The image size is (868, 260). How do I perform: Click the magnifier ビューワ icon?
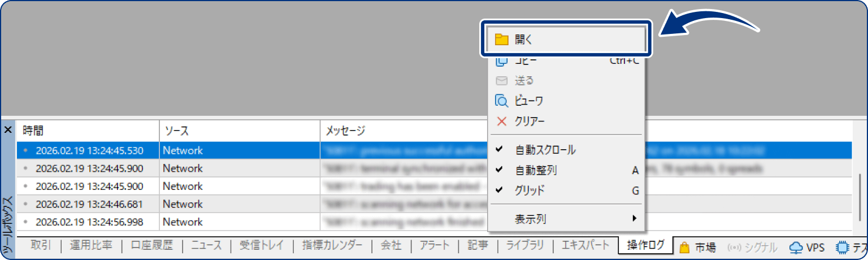coord(501,101)
